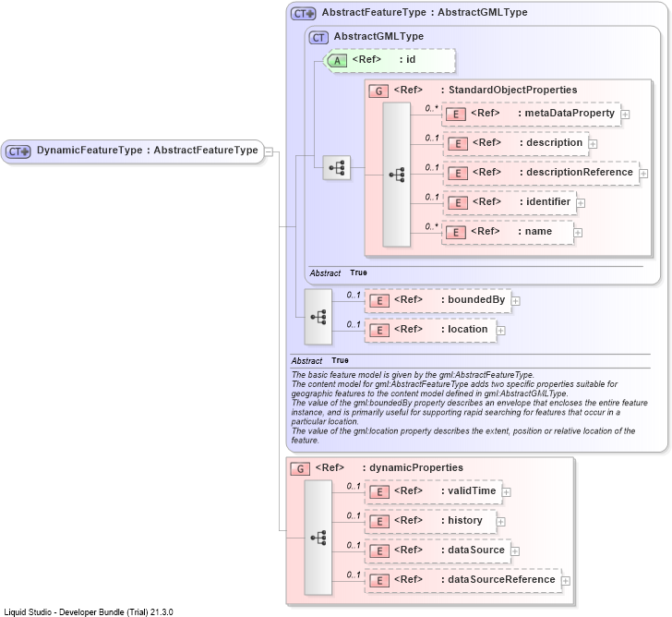Select the DynamicFeatureType : AbstractFeatureType label

coord(147,151)
